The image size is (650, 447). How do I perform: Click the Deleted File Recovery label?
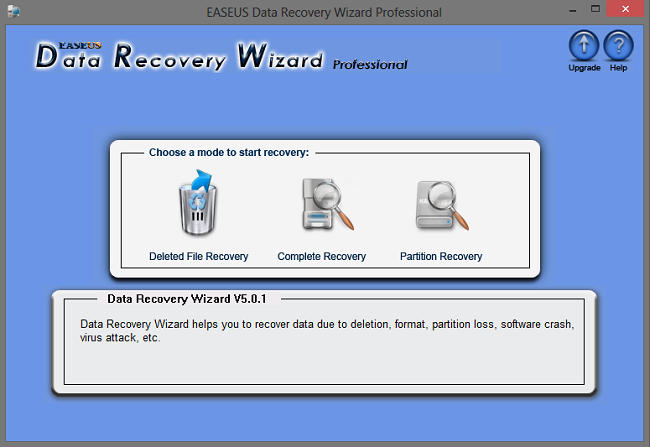click(x=199, y=256)
